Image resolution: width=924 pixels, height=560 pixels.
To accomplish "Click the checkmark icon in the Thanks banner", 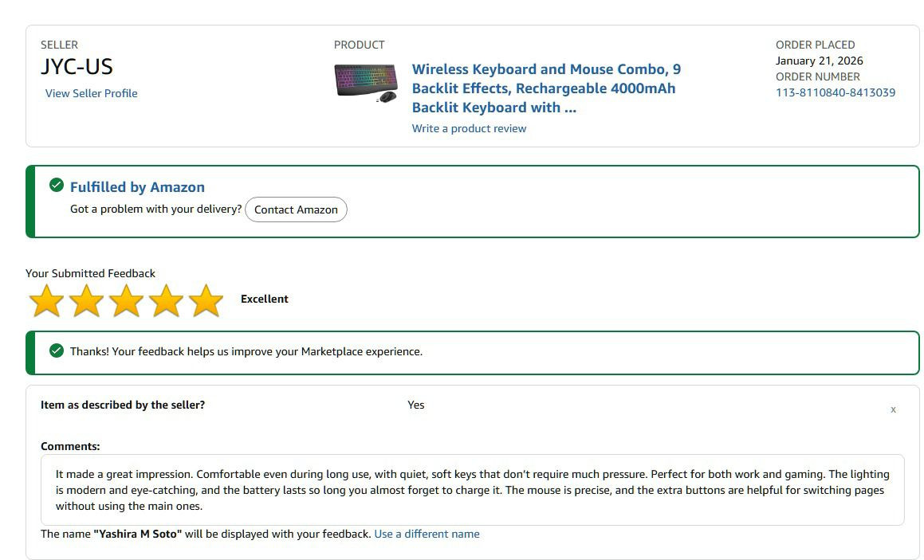I will [x=57, y=351].
